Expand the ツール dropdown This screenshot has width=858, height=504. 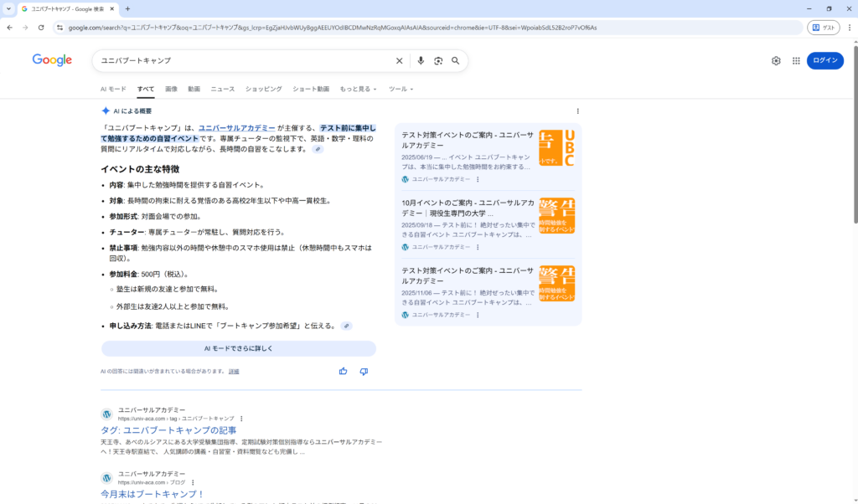(x=401, y=89)
